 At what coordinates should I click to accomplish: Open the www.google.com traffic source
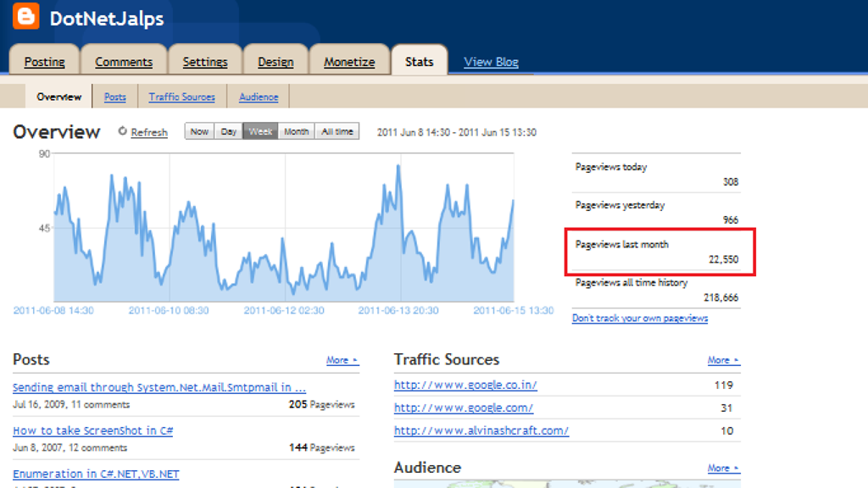464,408
